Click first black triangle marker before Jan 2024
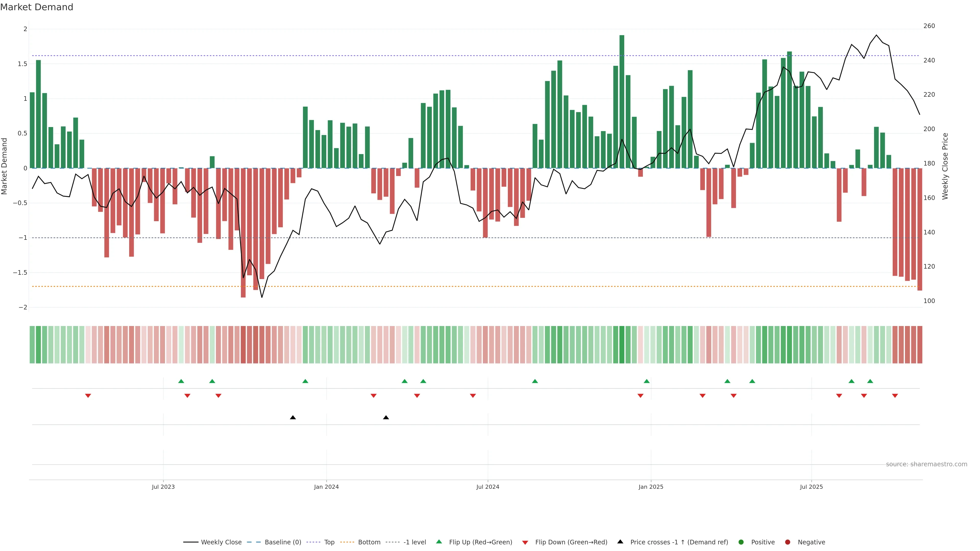This screenshot has height=551, width=980. [292, 418]
